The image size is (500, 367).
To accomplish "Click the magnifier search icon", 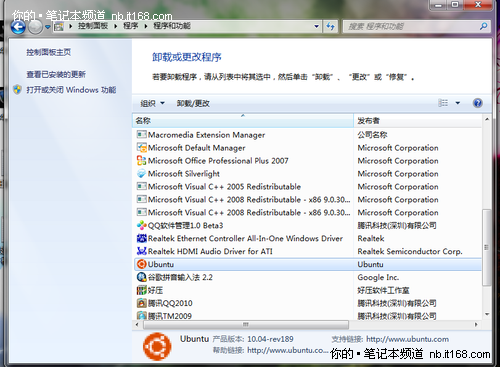I will [x=484, y=26].
